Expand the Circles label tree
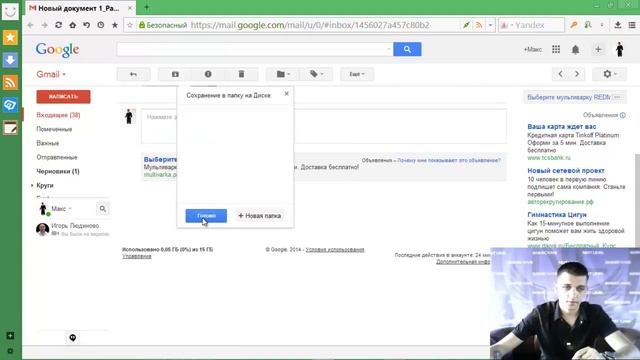Screen dimensions: 640x360 click(x=32, y=185)
